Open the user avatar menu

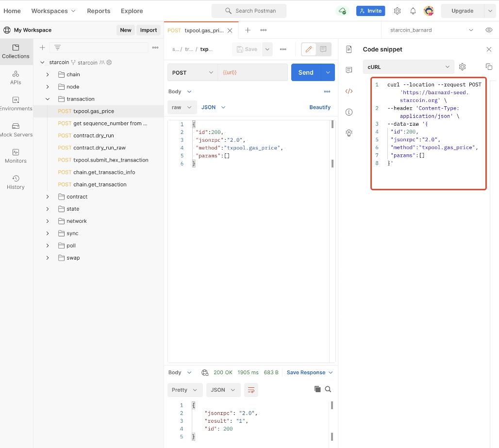[429, 11]
